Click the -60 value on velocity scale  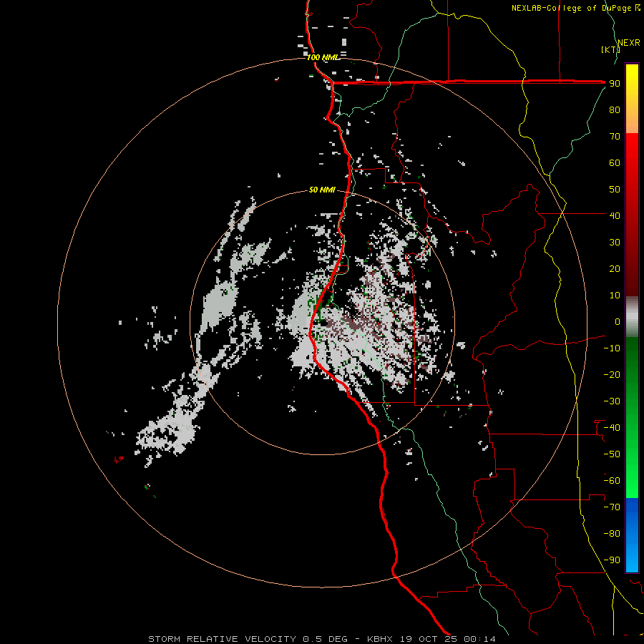point(612,481)
